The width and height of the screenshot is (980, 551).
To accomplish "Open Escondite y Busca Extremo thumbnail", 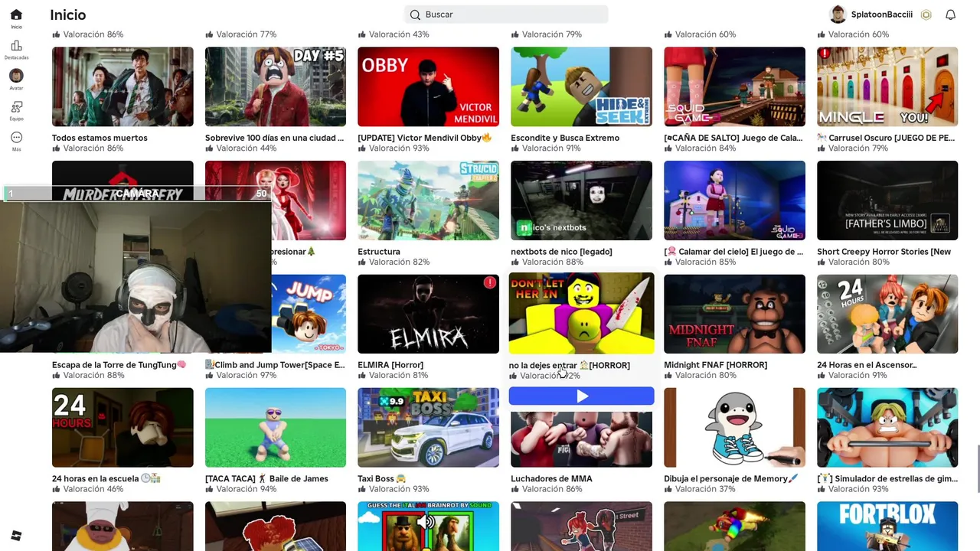I will [x=581, y=86].
